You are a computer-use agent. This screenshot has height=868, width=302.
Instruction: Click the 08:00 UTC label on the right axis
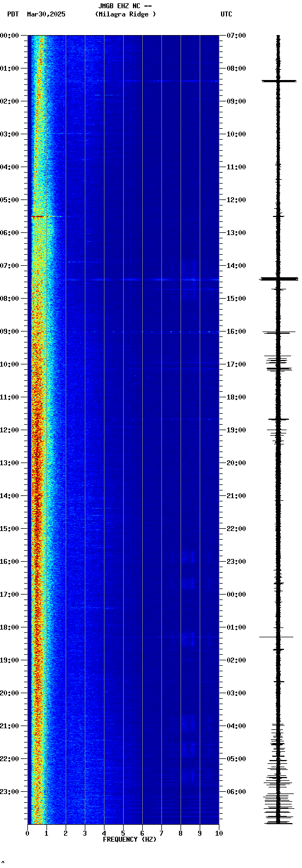[x=236, y=68]
